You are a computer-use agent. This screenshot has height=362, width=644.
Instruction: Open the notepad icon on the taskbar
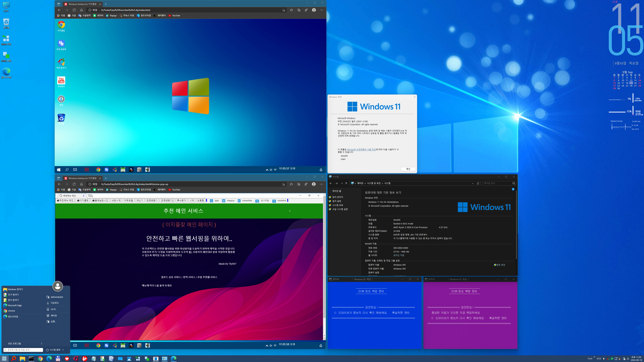point(94,358)
